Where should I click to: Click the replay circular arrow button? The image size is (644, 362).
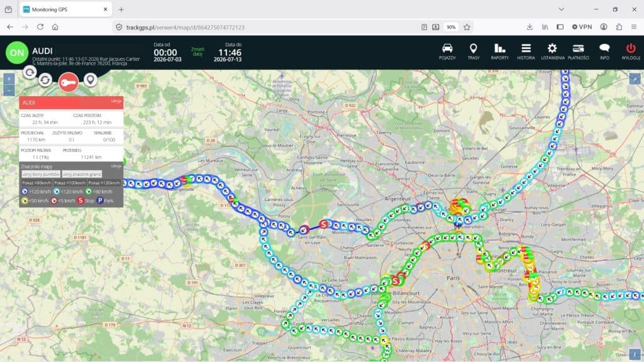click(x=30, y=73)
